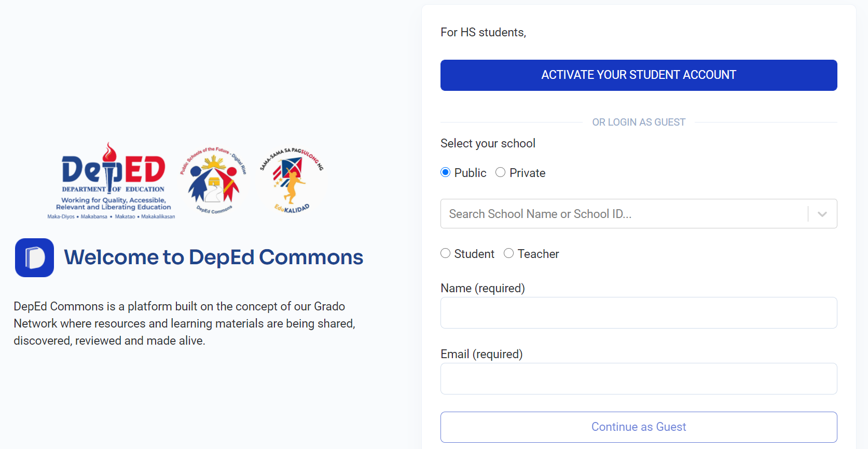The width and height of the screenshot is (868, 449).
Task: Click ACTIVATE YOUR STUDENT ACCOUNT
Action: 638,75
